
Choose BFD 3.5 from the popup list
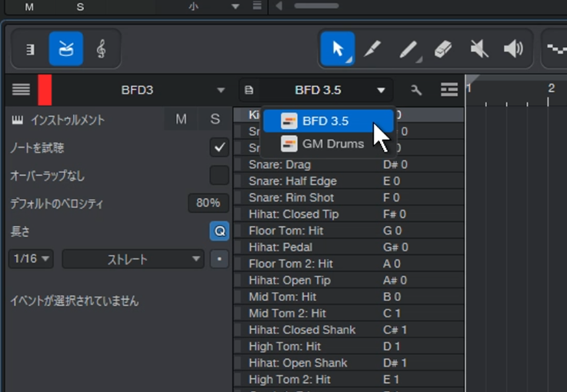[329, 121]
